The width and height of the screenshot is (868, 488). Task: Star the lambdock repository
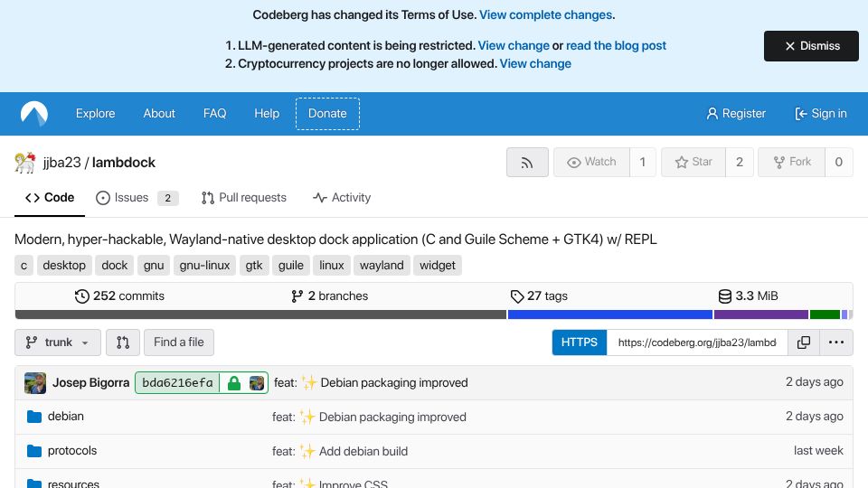[x=693, y=162]
